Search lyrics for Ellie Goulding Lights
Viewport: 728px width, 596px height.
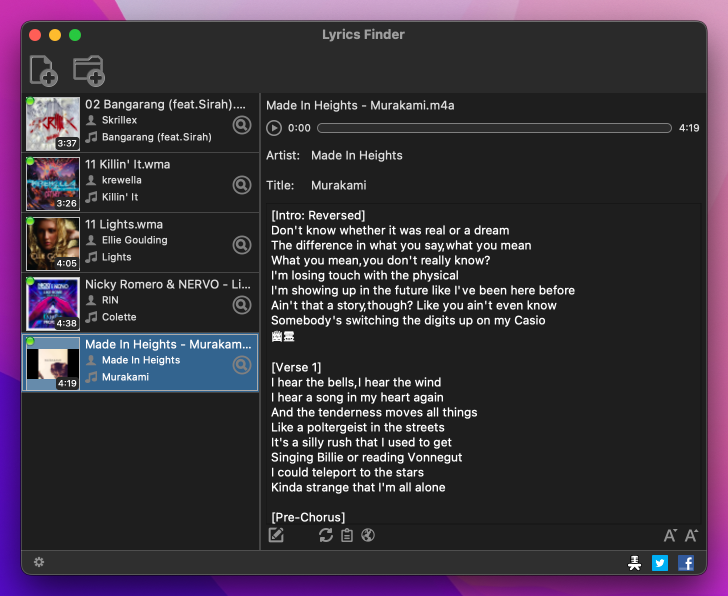click(242, 245)
